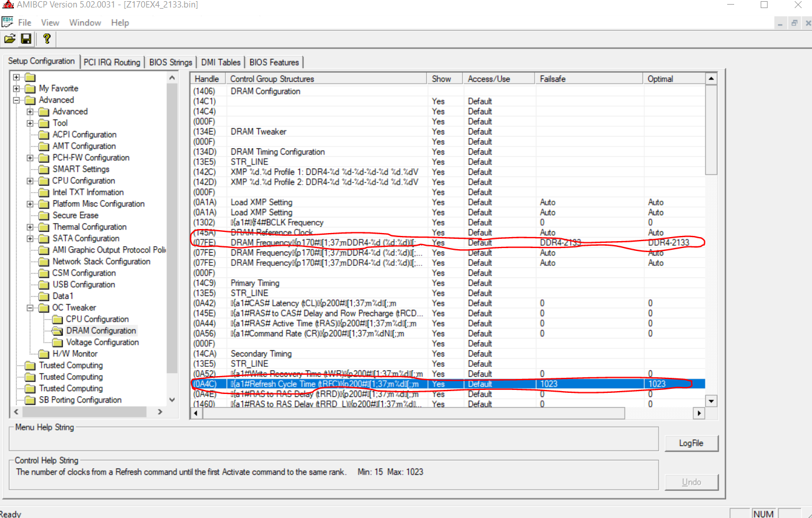Click the Secure Erase folder icon

44,216
